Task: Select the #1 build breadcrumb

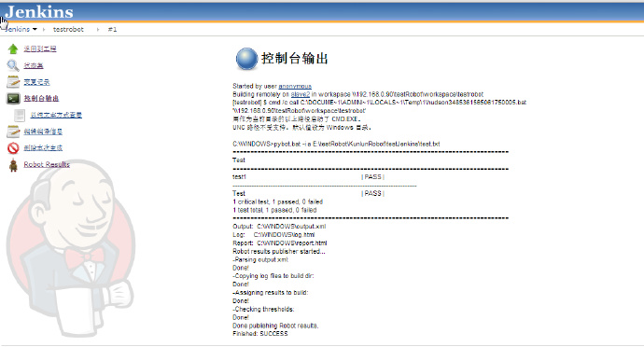Action: [x=112, y=29]
